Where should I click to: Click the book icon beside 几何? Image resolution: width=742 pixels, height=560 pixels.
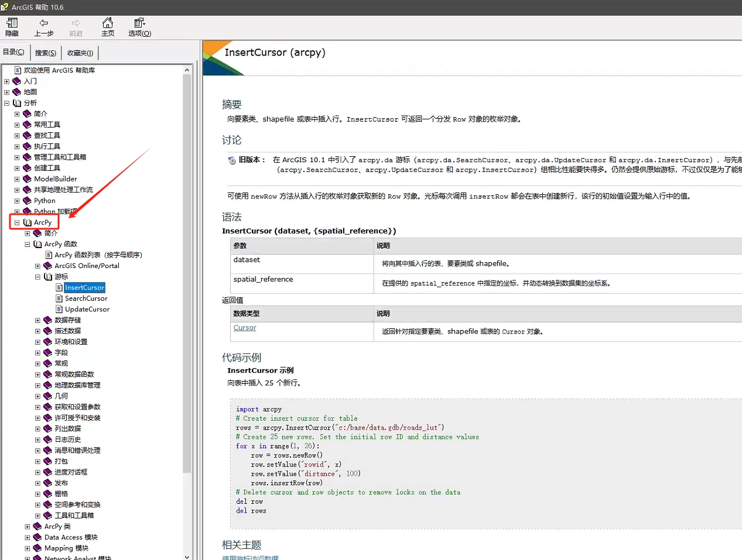point(48,396)
